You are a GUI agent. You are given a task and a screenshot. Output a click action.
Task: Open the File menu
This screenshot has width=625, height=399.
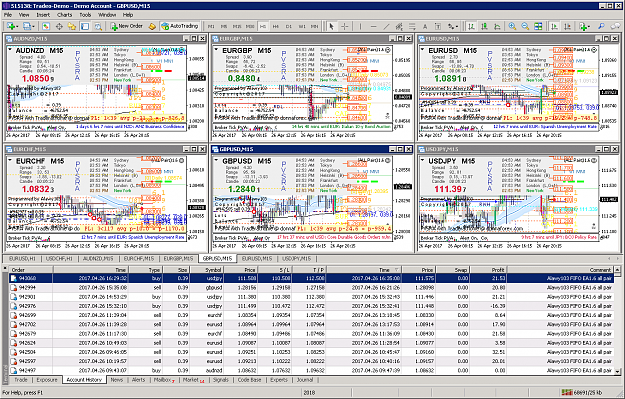coord(8,15)
